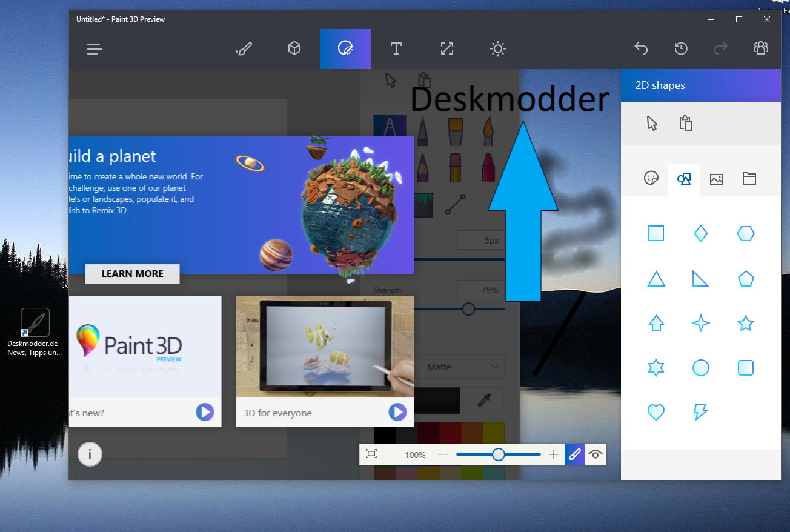
Task: Click the Strength slider handle
Action: (468, 309)
